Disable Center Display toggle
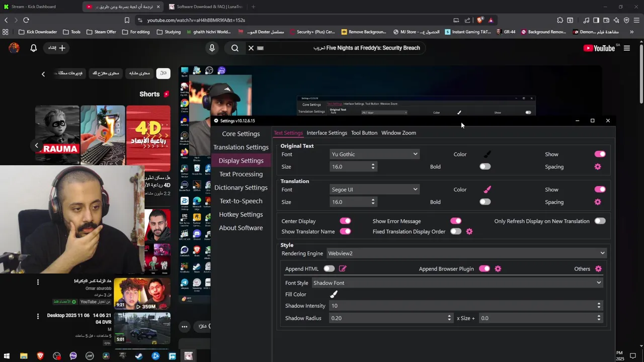The width and height of the screenshot is (644, 362). 345,221
